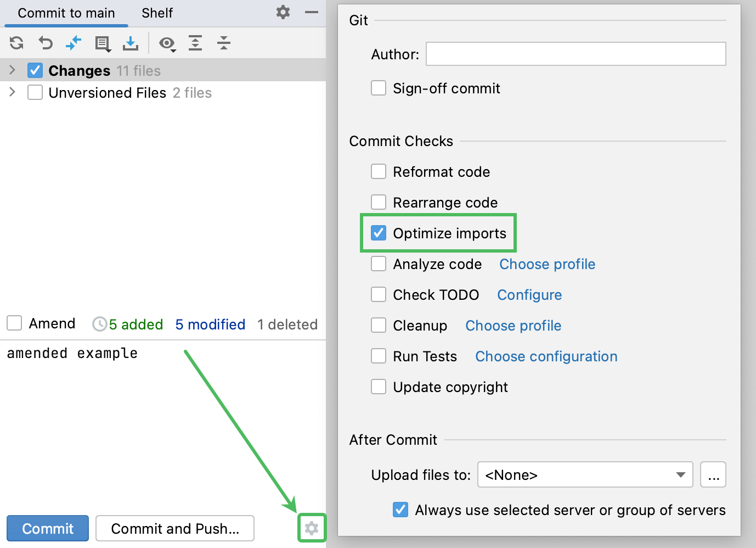This screenshot has height=548, width=756.
Task: Open Choose profile for Analyze code
Action: pos(547,264)
